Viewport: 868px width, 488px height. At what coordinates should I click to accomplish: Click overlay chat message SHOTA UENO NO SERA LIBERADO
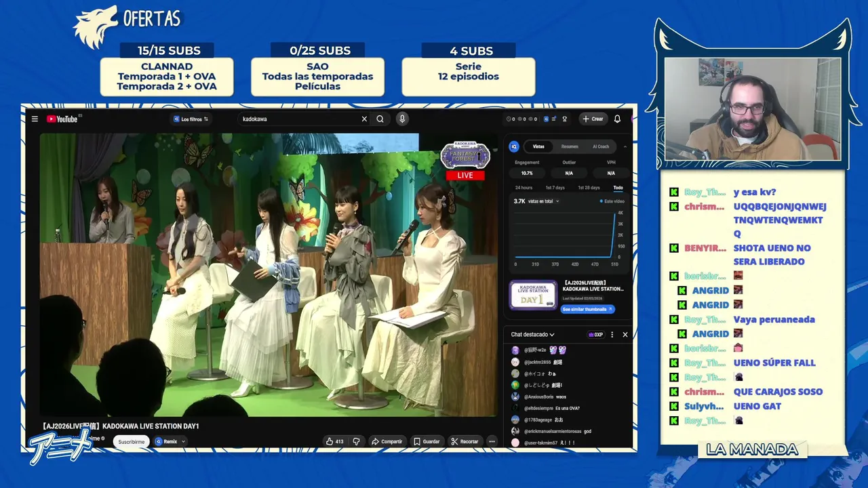772,255
